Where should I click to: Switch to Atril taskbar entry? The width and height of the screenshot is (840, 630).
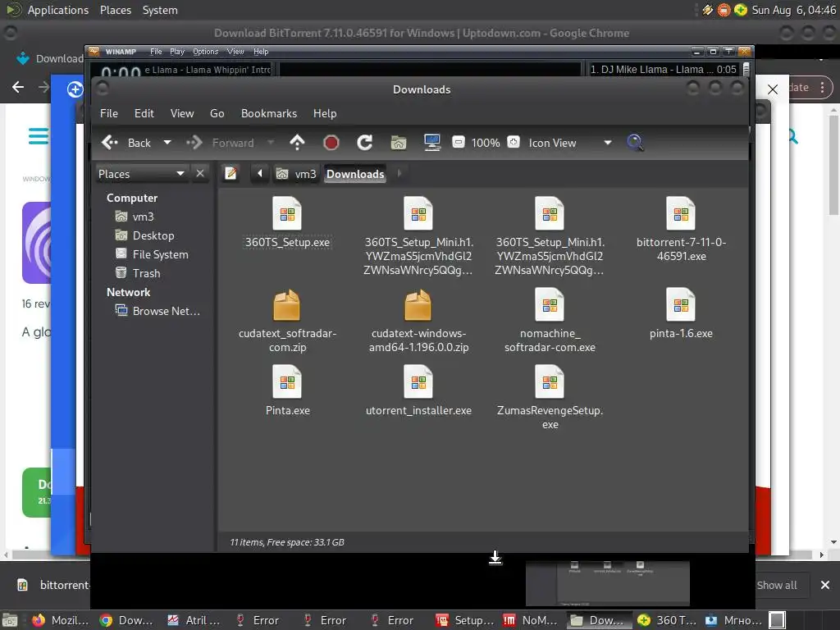pyautogui.click(x=194, y=620)
